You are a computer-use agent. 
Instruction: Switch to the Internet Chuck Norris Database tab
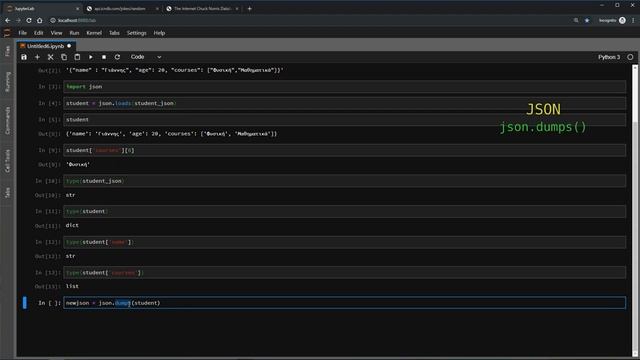pos(202,9)
